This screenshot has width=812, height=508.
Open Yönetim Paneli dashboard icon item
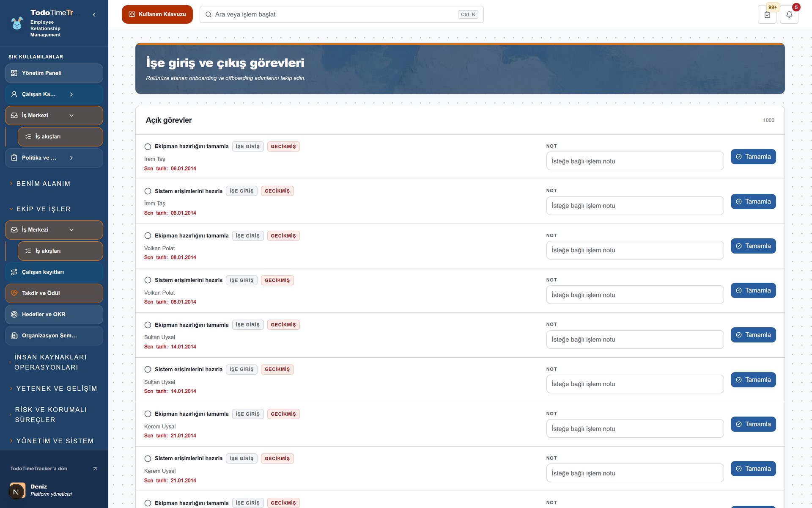coord(54,73)
